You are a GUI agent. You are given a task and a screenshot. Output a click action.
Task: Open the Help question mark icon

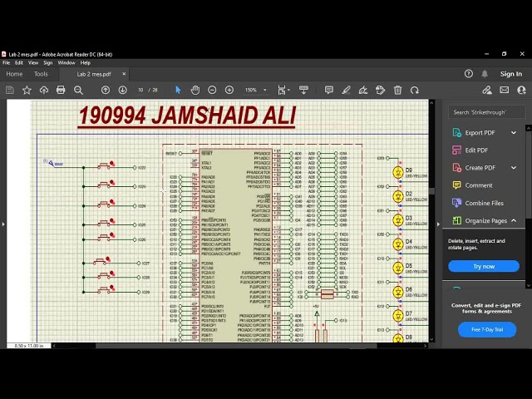coord(469,74)
